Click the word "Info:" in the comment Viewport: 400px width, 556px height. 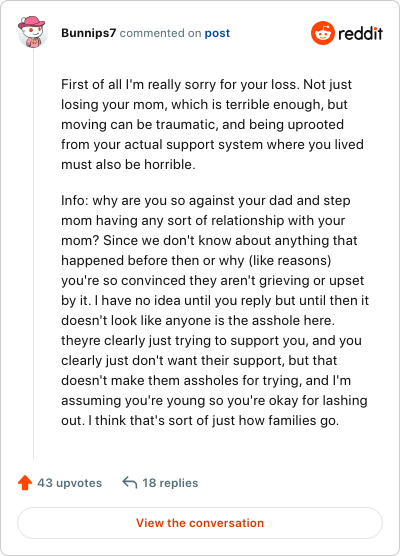click(x=74, y=200)
